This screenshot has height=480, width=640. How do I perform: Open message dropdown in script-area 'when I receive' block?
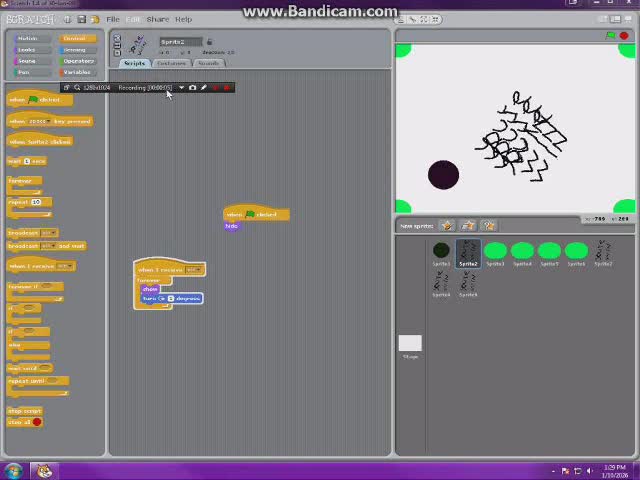pos(194,270)
